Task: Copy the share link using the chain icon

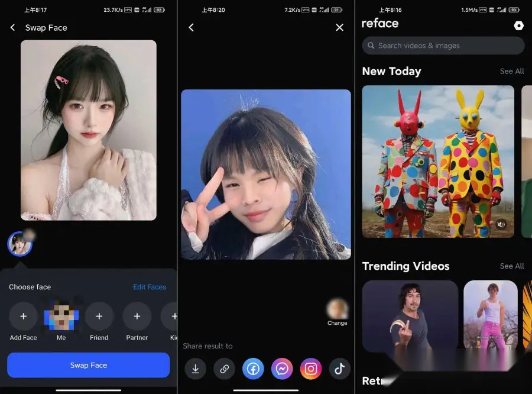Action: [x=224, y=369]
